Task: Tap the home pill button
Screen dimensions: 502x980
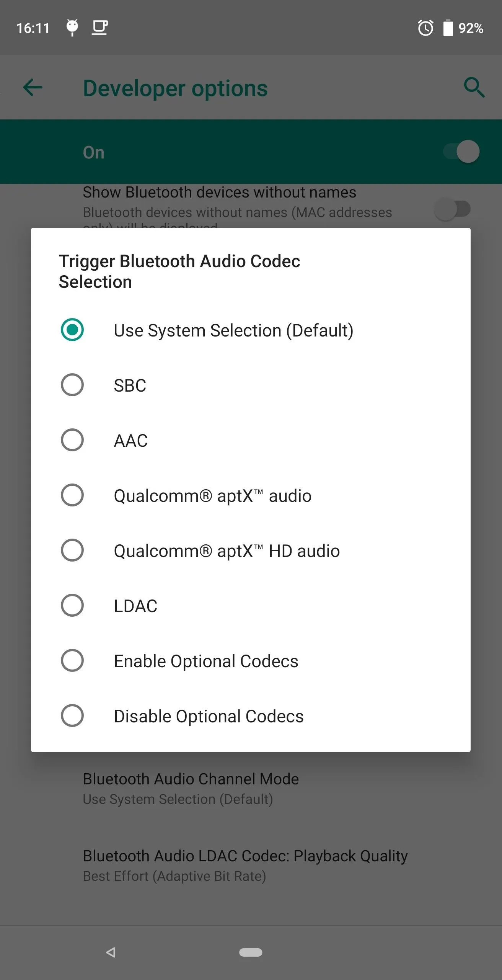Action: coord(251,952)
